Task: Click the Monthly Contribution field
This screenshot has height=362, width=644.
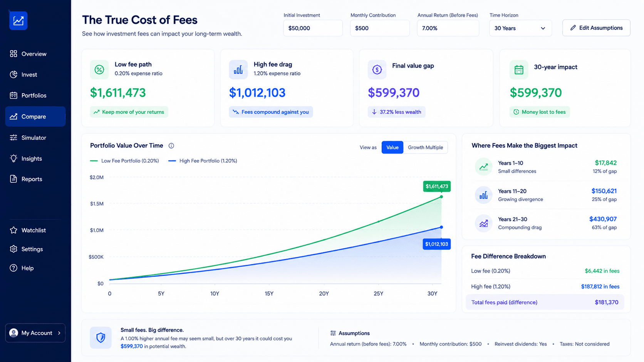Action: (x=380, y=28)
